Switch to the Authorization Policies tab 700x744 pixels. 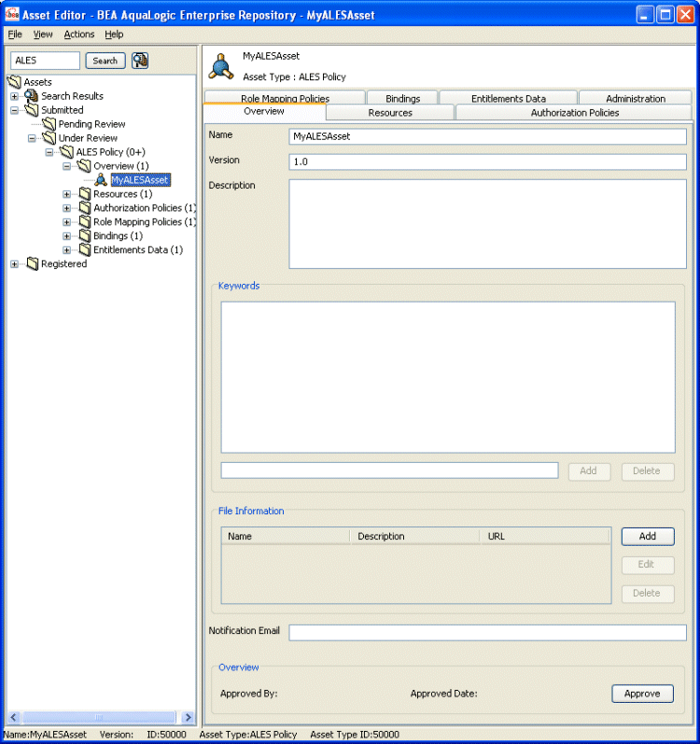tap(574, 112)
